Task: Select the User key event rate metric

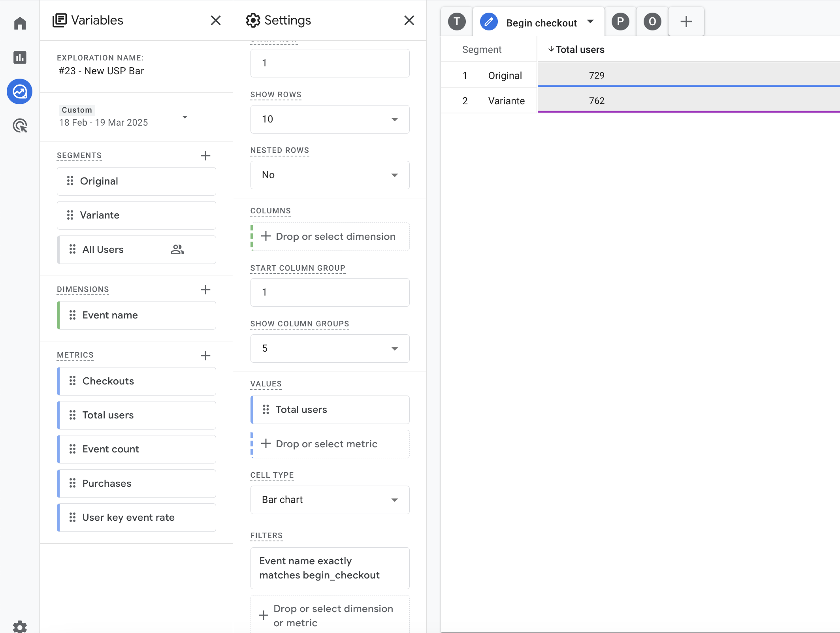Action: click(x=136, y=518)
